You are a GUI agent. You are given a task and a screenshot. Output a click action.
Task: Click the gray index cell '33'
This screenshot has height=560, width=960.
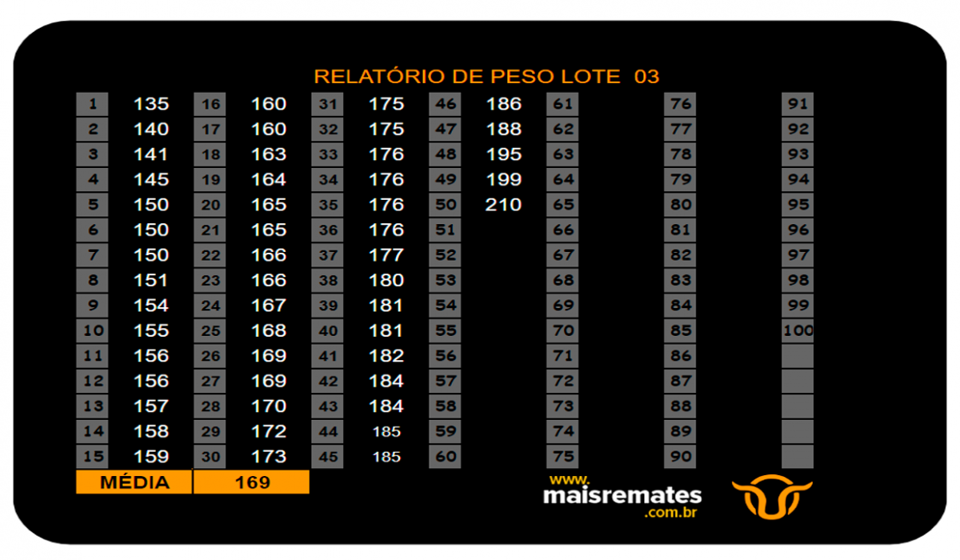328,154
